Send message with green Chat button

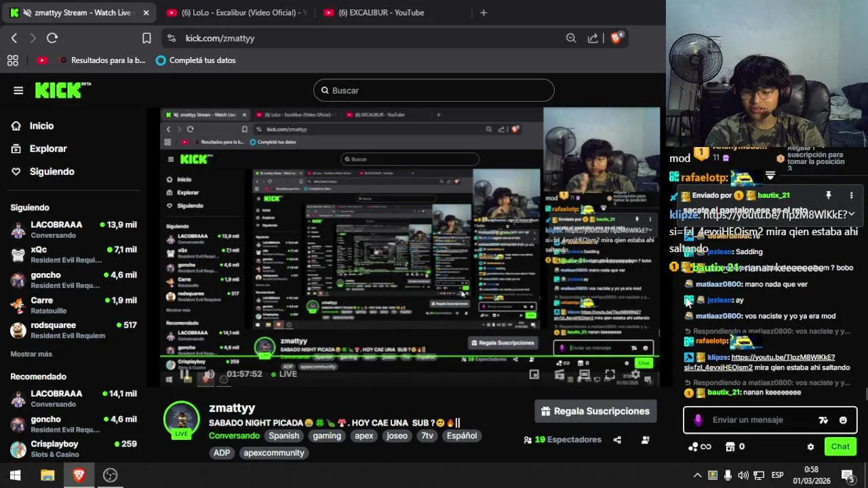pyautogui.click(x=840, y=447)
